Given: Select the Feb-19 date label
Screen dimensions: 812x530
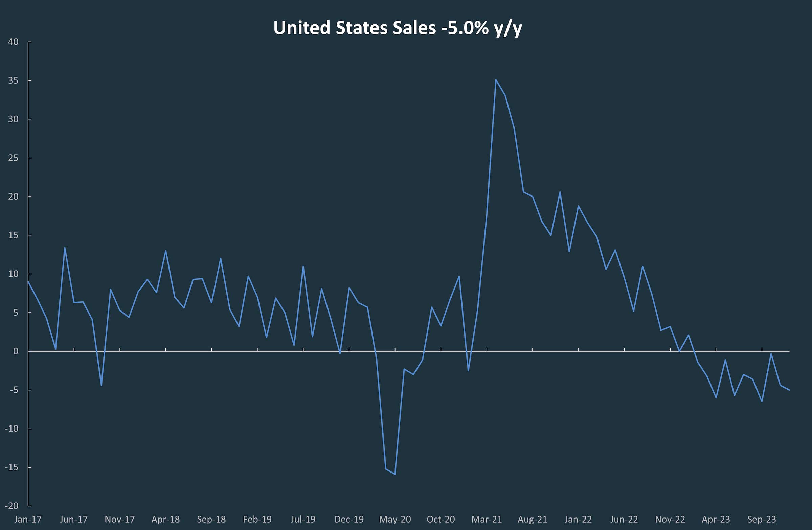Looking at the screenshot, I should (257, 519).
